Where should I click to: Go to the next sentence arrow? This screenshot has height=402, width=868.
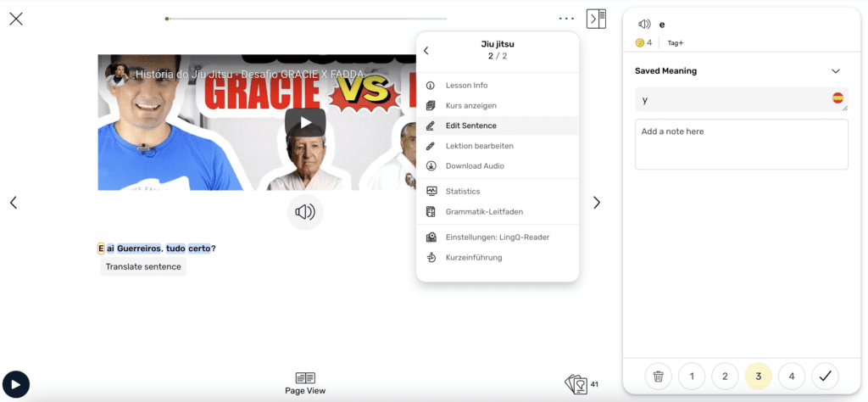pos(597,203)
